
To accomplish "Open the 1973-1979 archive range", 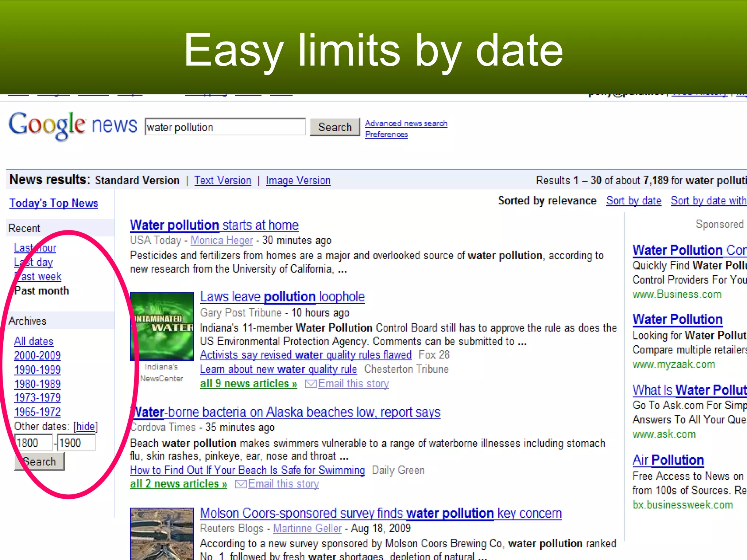I will 37,398.
